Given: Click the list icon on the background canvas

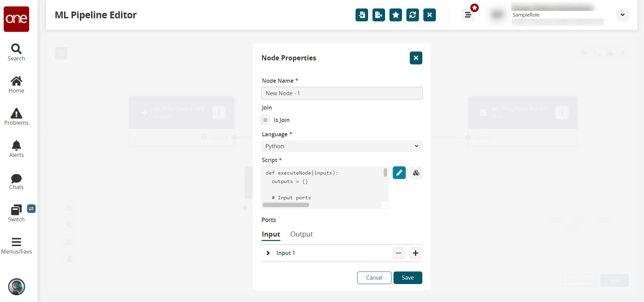Looking at the screenshot, I should click(x=61, y=53).
